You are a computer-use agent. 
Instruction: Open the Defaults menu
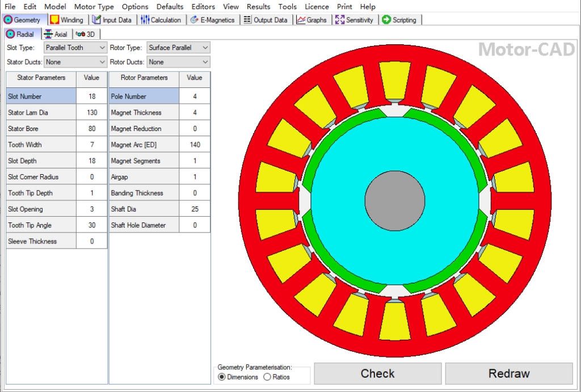[x=170, y=7]
